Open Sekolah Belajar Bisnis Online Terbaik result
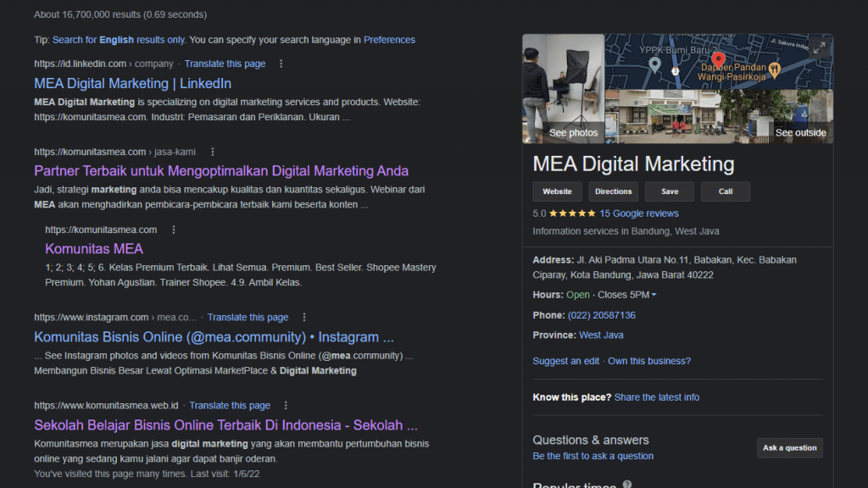This screenshot has width=868, height=488. (225, 425)
